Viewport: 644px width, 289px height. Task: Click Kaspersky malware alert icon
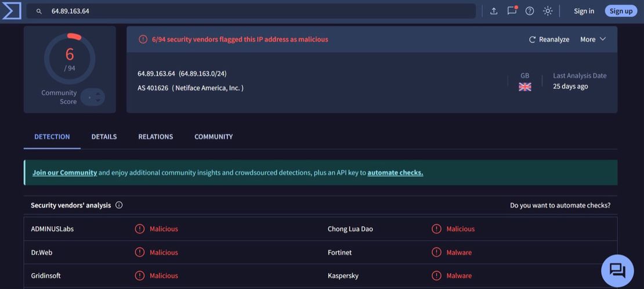[x=437, y=276]
